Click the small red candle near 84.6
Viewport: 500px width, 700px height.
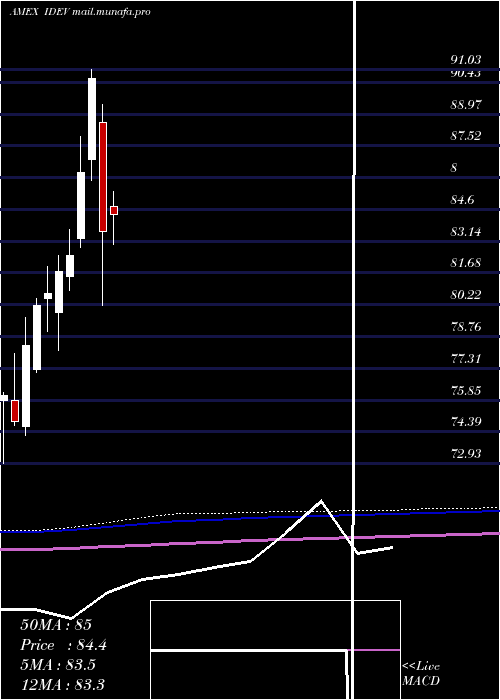pos(114,210)
